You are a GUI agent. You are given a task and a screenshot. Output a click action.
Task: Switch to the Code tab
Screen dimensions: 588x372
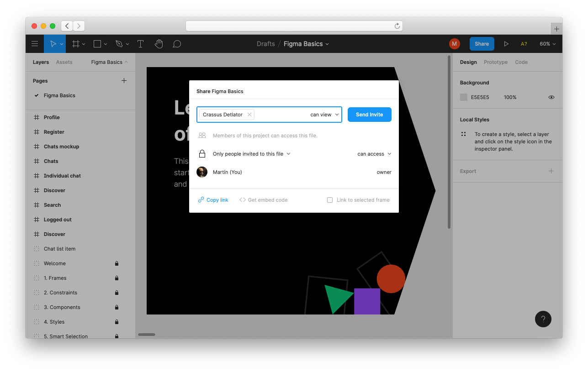click(521, 62)
